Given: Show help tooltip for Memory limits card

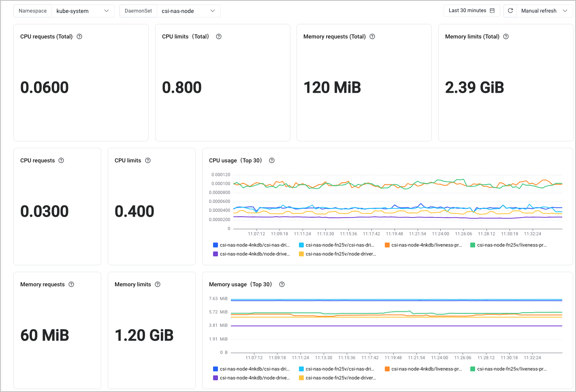Looking at the screenshot, I should pos(158,284).
